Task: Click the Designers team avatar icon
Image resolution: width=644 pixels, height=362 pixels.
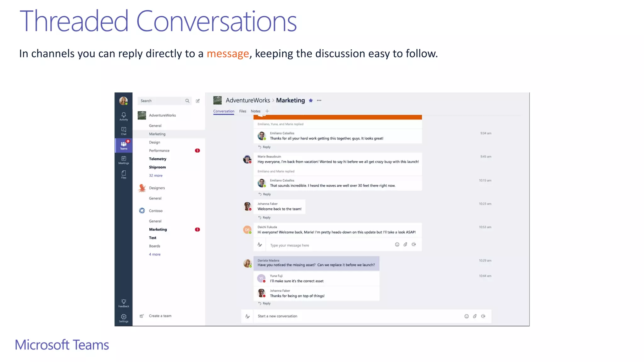Action: 142,188
